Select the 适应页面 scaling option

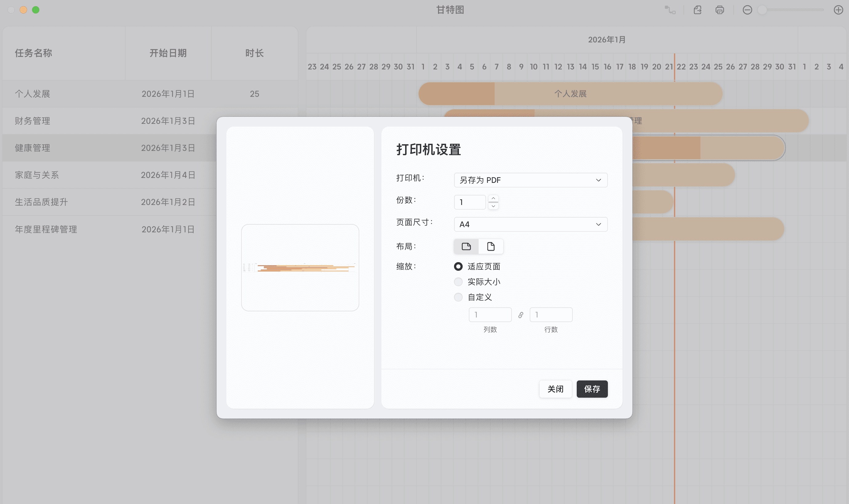click(x=458, y=266)
